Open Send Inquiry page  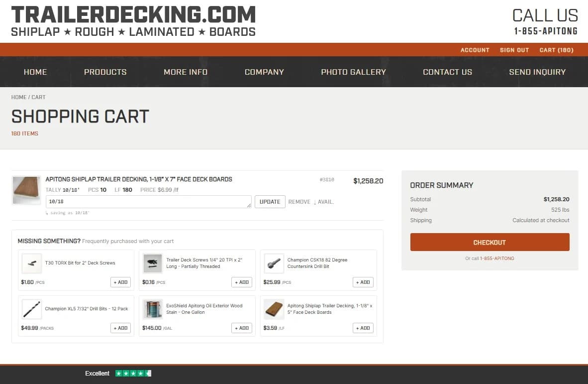(537, 72)
